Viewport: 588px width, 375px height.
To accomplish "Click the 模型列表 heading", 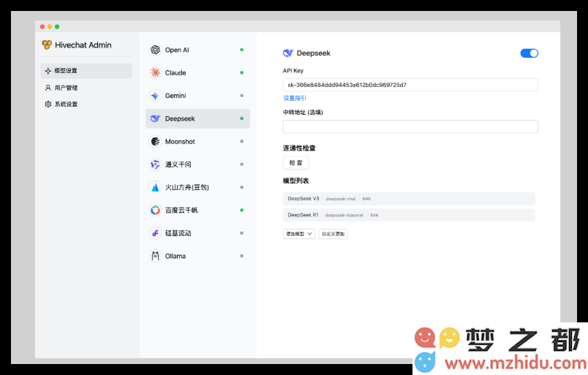I will coord(295,181).
